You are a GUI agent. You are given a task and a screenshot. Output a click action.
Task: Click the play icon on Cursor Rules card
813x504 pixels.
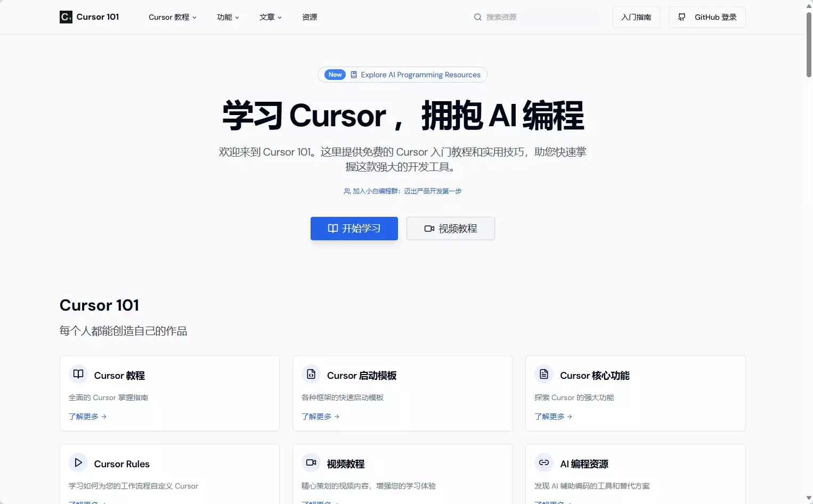point(78,462)
